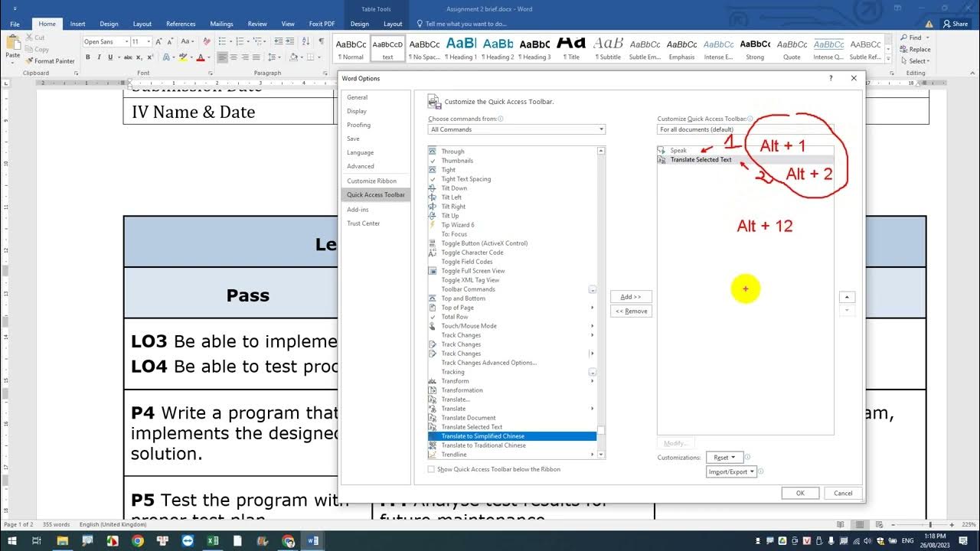Click Shrink Font size icon

171,41
